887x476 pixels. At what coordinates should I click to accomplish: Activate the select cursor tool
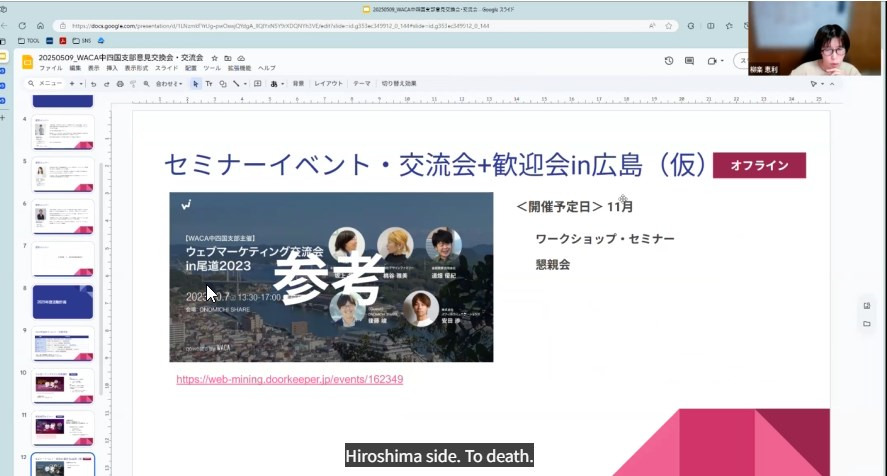pyautogui.click(x=196, y=84)
